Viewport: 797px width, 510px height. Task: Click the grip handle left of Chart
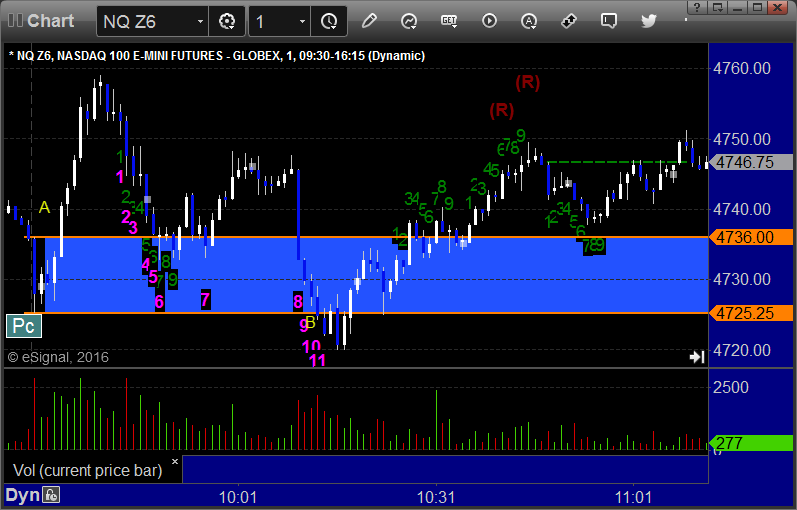click(15, 21)
